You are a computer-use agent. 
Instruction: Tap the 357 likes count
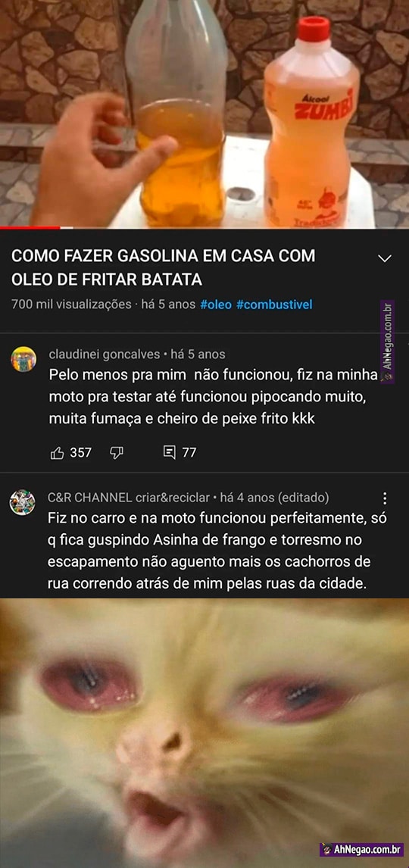(81, 453)
